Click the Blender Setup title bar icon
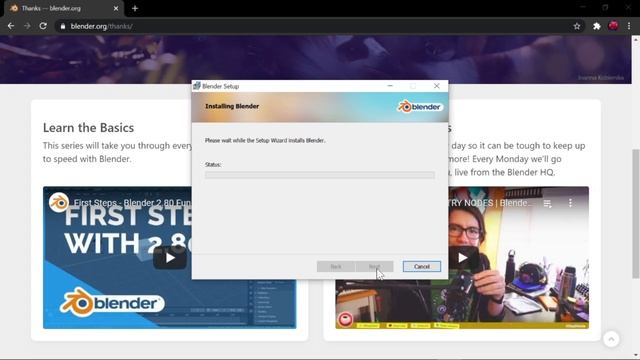The width and height of the screenshot is (640, 360). click(197, 86)
